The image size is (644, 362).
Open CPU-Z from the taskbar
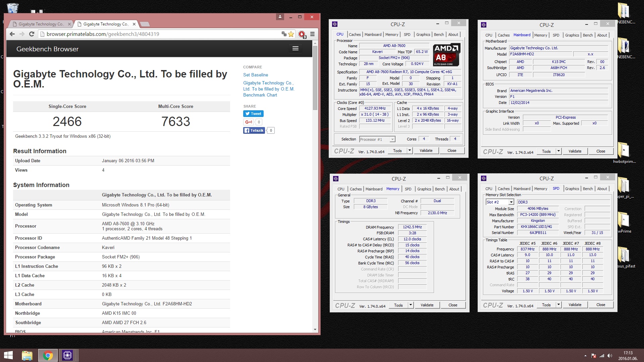point(67,355)
